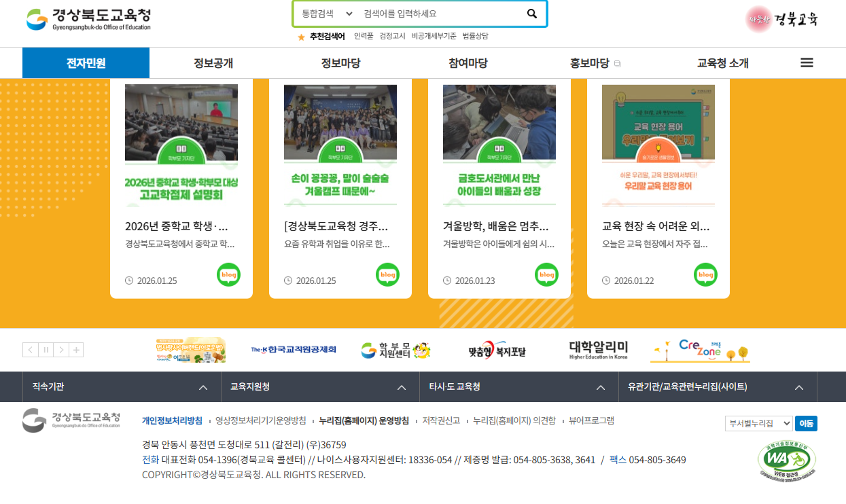The width and height of the screenshot is (846, 504).
Task: Click the title '교육 현장 속 어려운 외...'
Action: (656, 226)
